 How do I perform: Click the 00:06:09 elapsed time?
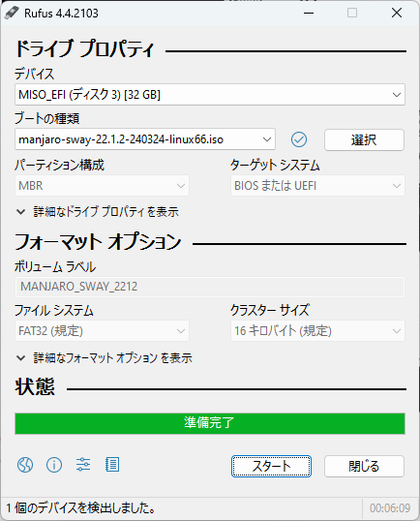[x=390, y=508]
